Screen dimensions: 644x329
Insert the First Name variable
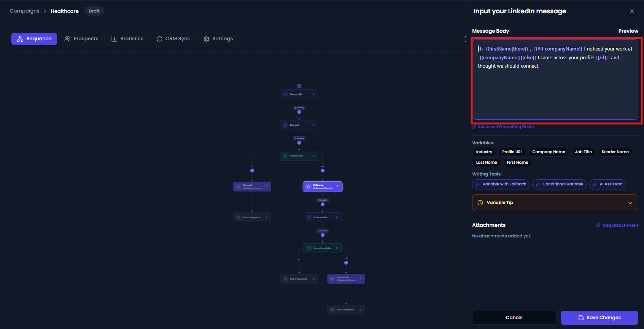[x=518, y=163]
